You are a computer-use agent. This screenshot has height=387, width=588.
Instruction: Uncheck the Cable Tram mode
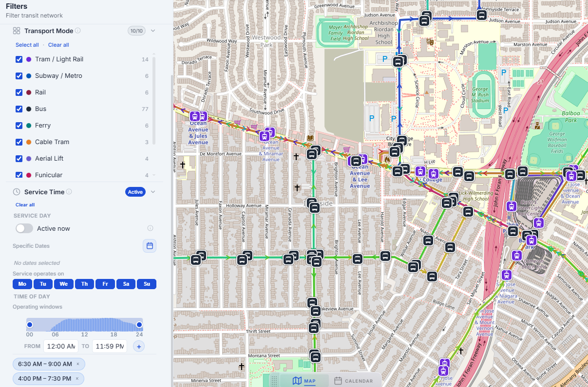(x=19, y=142)
